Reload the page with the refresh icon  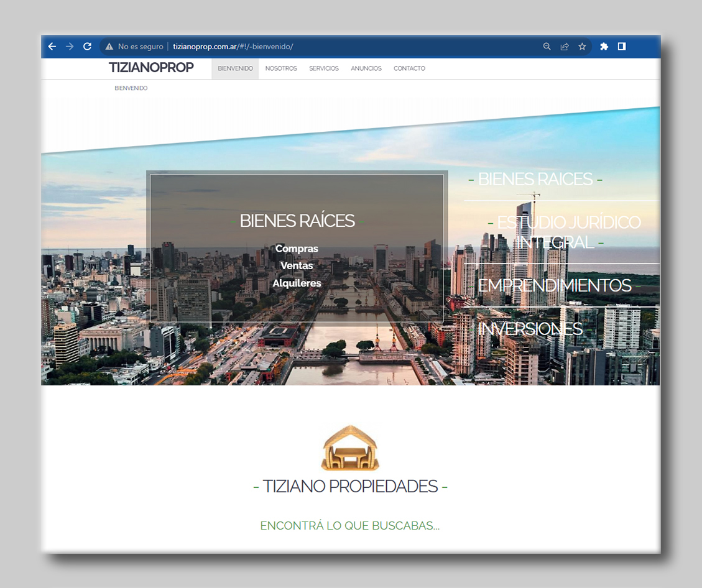coord(88,47)
